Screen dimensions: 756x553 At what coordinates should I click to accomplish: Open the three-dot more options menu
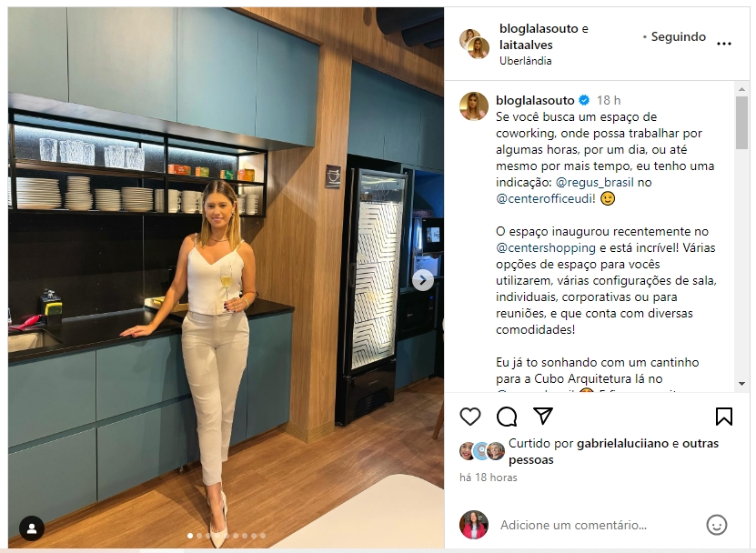[x=723, y=44]
